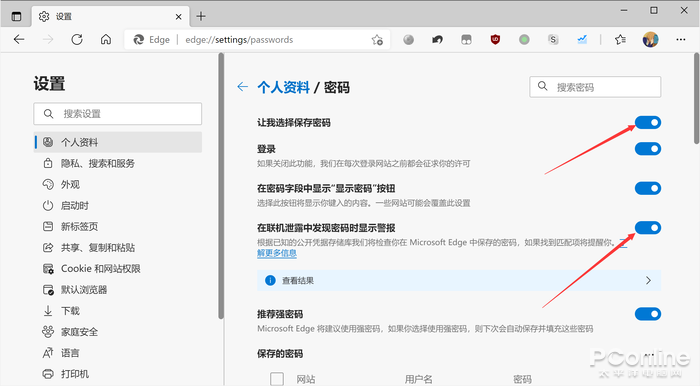Screen dimensions: 700x386
Task: Click the 解更多信息 link
Action: [277, 253]
